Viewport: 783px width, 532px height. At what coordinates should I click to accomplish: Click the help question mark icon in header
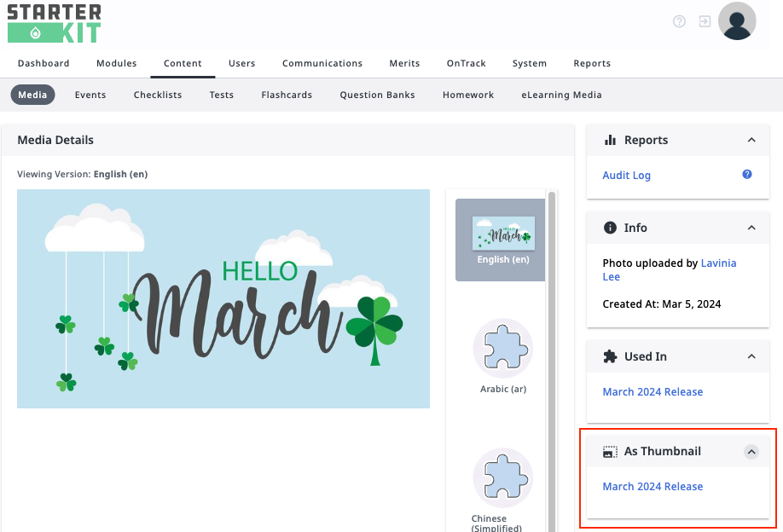[679, 21]
